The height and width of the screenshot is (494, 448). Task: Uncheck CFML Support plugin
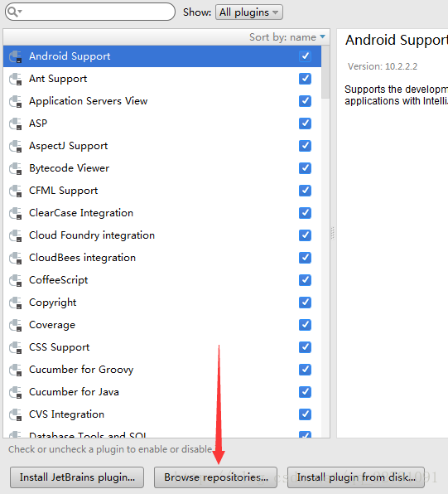[x=305, y=191]
